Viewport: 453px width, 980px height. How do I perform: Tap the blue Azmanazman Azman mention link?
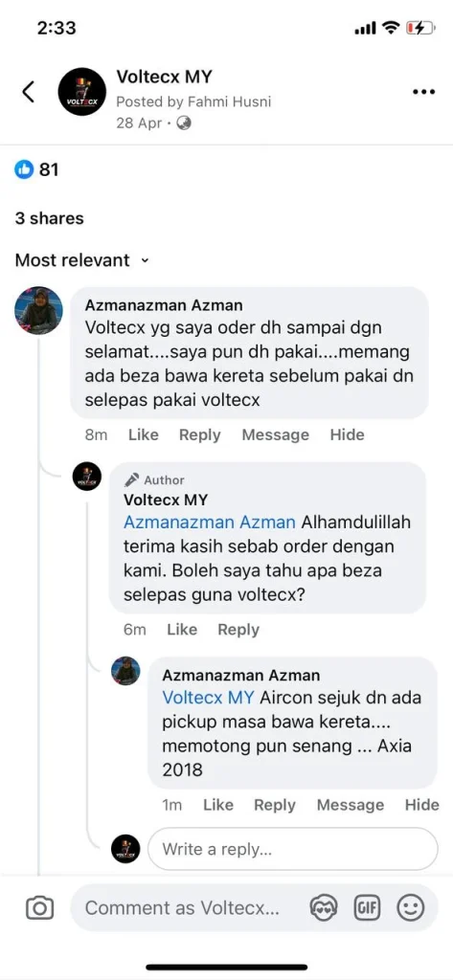[x=210, y=522]
